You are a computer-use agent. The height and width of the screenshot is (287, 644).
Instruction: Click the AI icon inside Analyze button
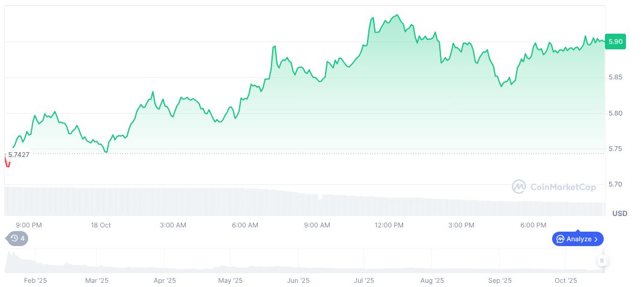[560, 239]
